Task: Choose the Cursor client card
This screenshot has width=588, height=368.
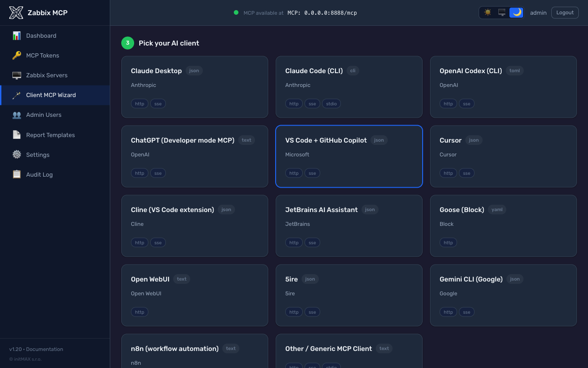Action: pyautogui.click(x=503, y=156)
